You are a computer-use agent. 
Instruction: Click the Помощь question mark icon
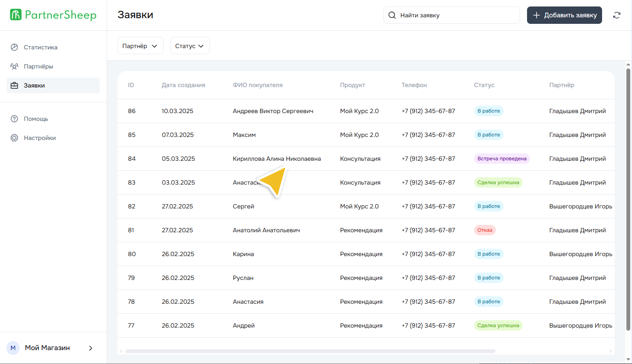pos(15,118)
